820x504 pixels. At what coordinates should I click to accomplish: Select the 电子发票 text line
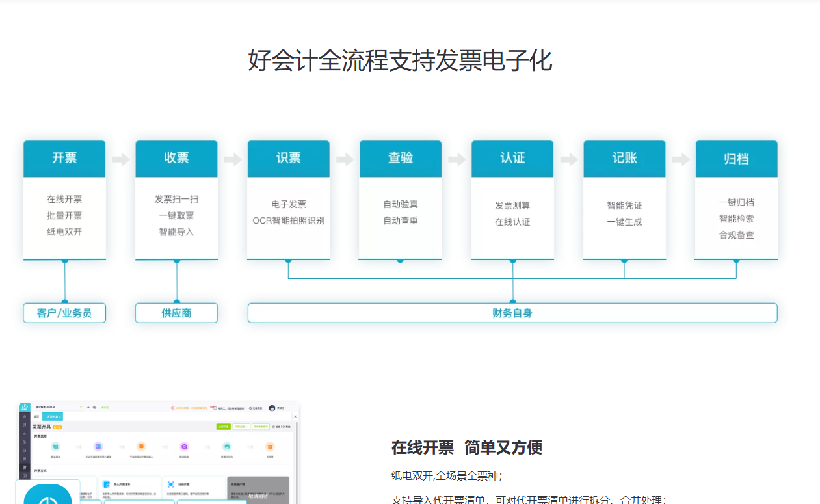tap(289, 204)
